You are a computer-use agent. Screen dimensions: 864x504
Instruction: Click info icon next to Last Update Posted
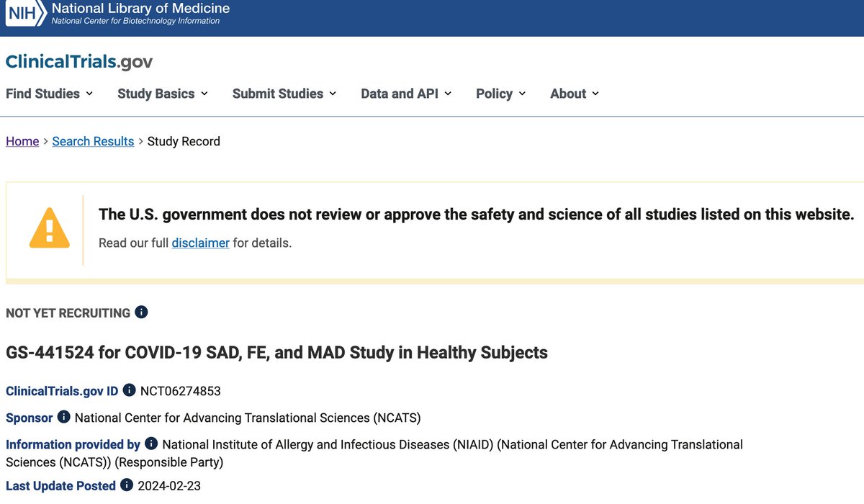(127, 485)
